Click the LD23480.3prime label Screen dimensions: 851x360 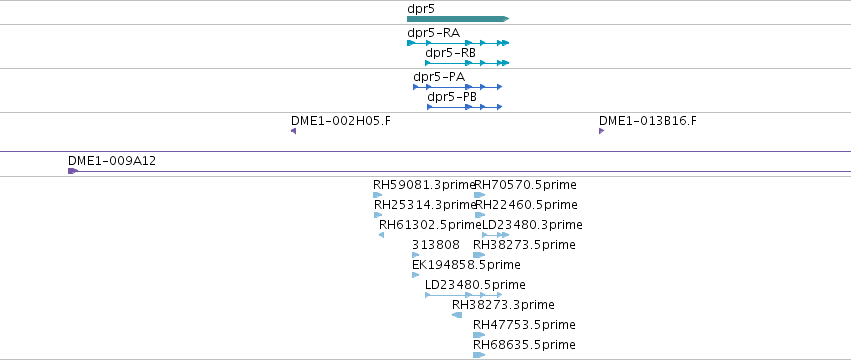tap(532, 225)
